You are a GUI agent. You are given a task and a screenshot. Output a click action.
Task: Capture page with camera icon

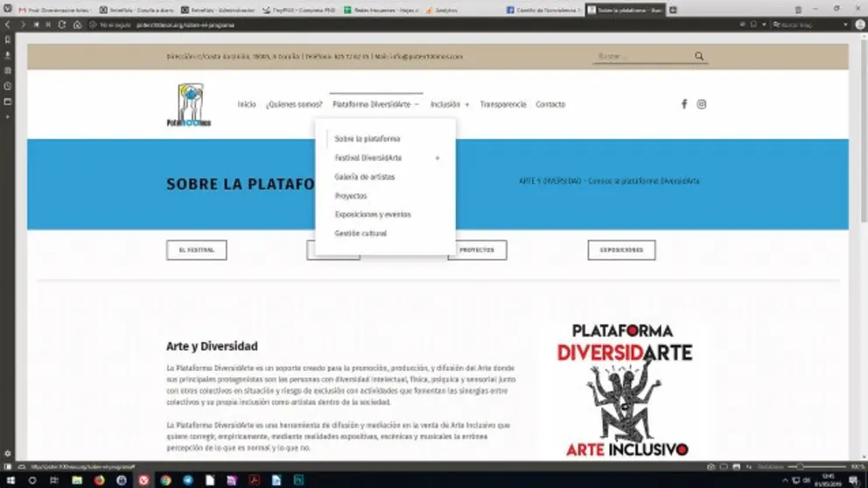point(710,467)
